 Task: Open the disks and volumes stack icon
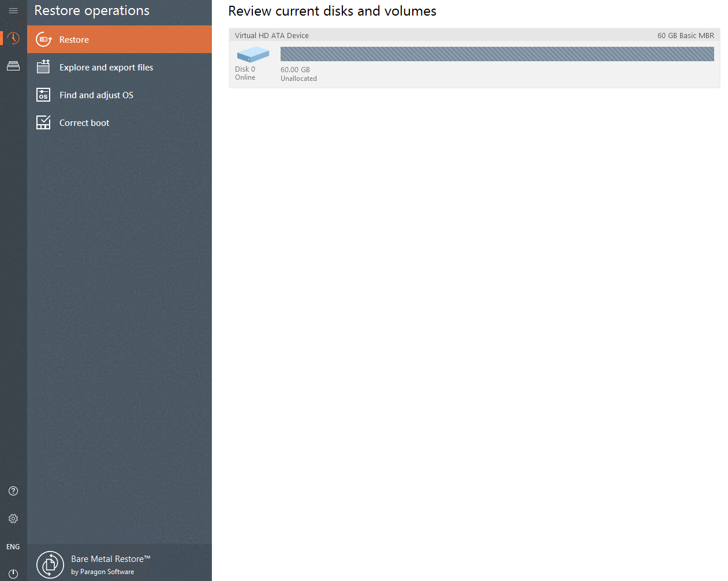(x=13, y=66)
